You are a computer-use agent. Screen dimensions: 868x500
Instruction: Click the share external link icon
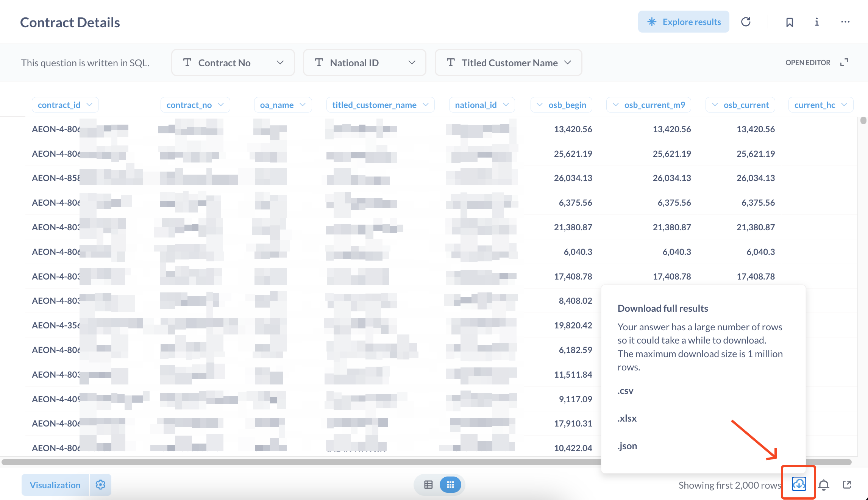(x=847, y=485)
